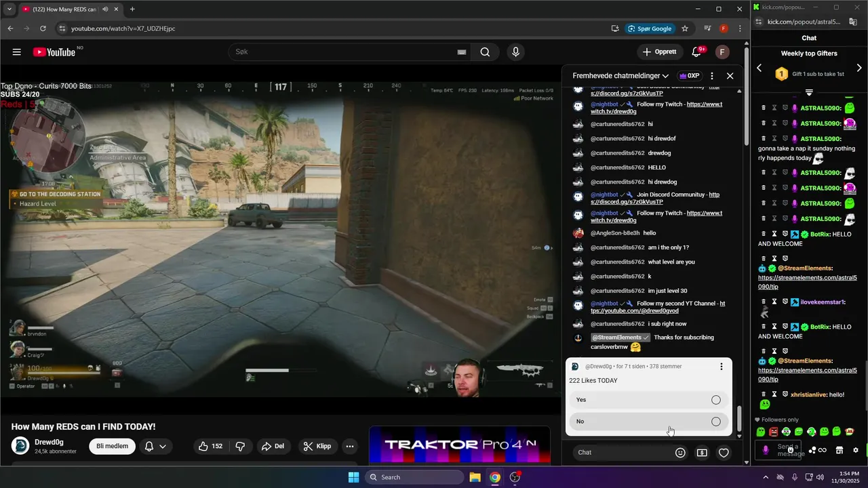This screenshot has height=488, width=868.
Task: Send a heart reaction in chat
Action: 724,453
